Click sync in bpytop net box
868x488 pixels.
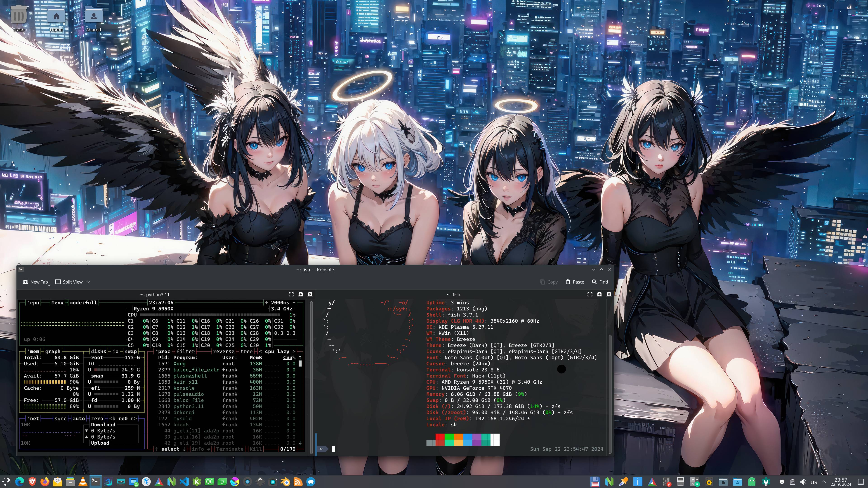[x=60, y=419]
